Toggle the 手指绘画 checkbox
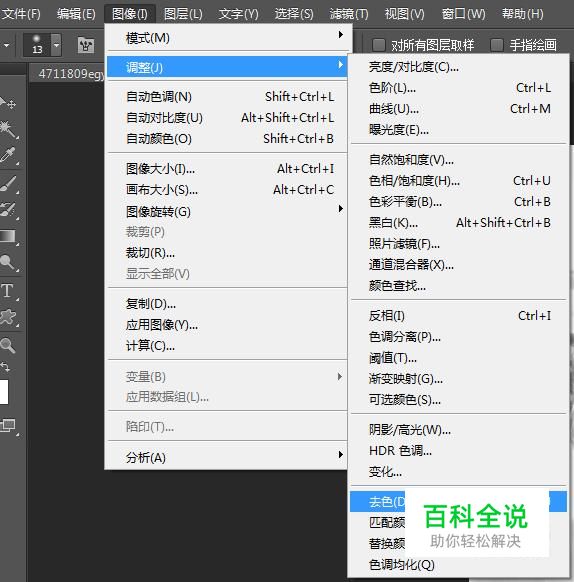The width and height of the screenshot is (574, 582). [497, 45]
